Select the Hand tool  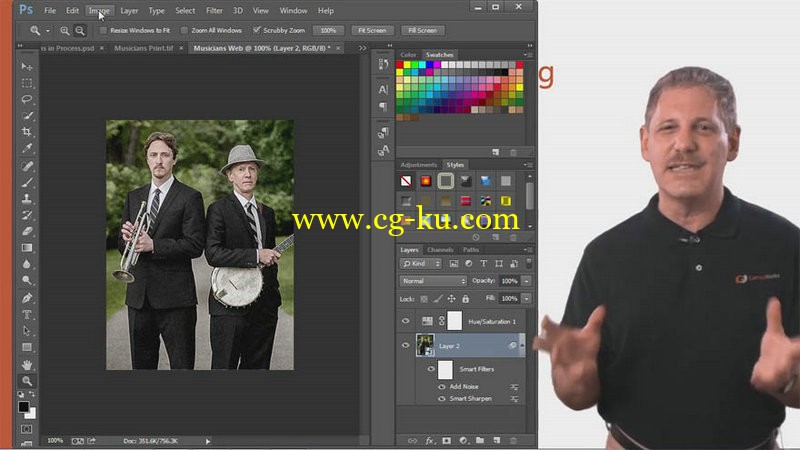(27, 364)
